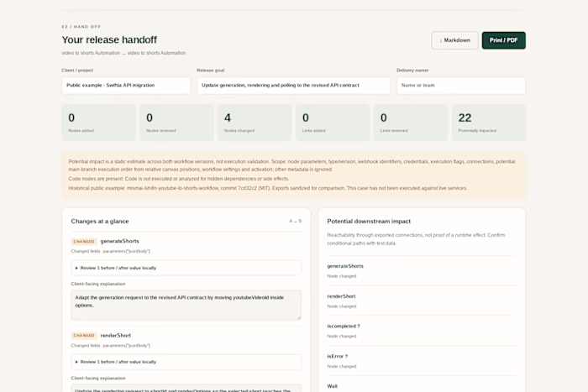The height and width of the screenshot is (392, 588).
Task: Click the Print / PDF button
Action: (504, 40)
